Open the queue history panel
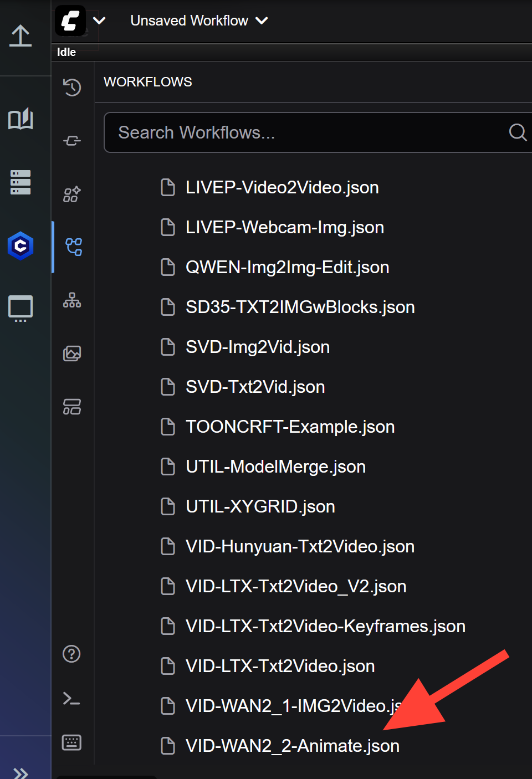The image size is (532, 779). 71,88
